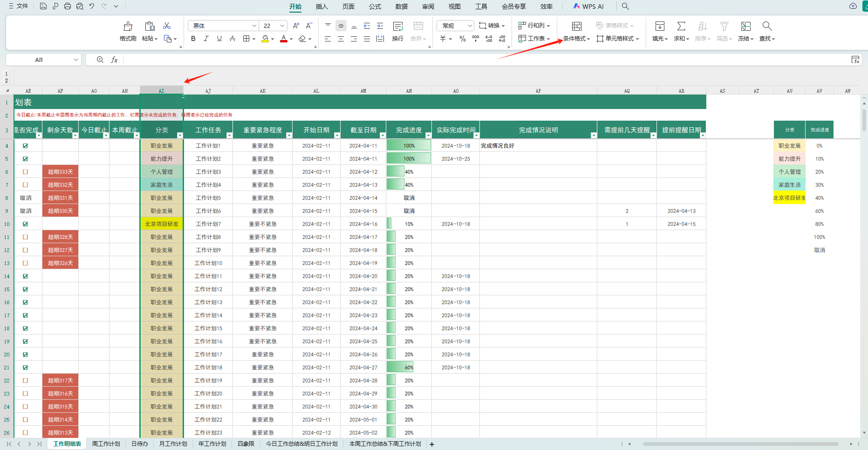Image resolution: width=868 pixels, height=450 pixels.
Task: Click the Wrap Text (换行) icon
Action: (398, 26)
